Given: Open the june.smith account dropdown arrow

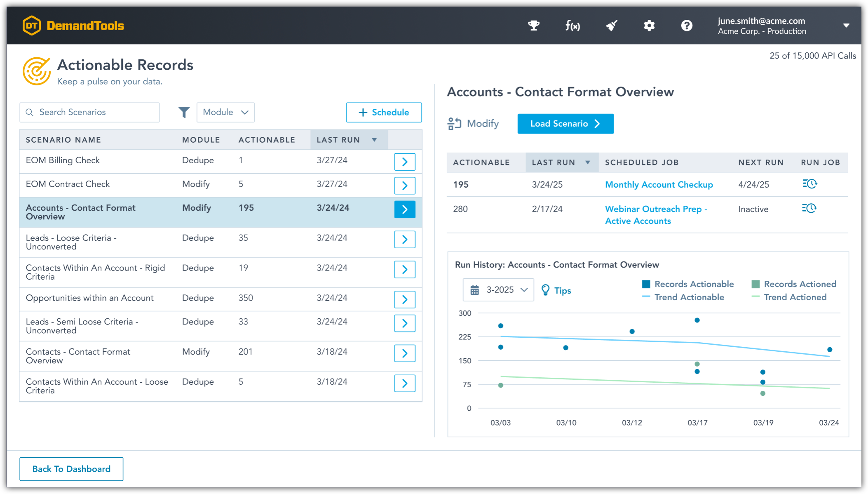Looking at the screenshot, I should [x=846, y=26].
